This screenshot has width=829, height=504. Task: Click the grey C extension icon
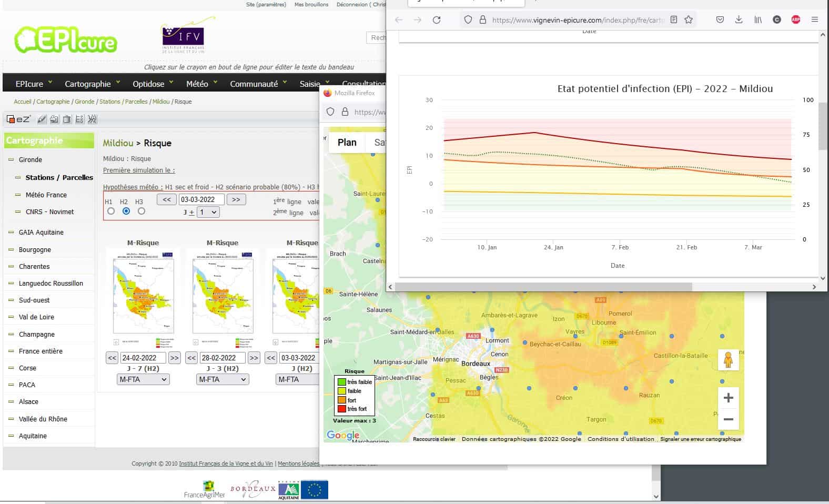[777, 20]
